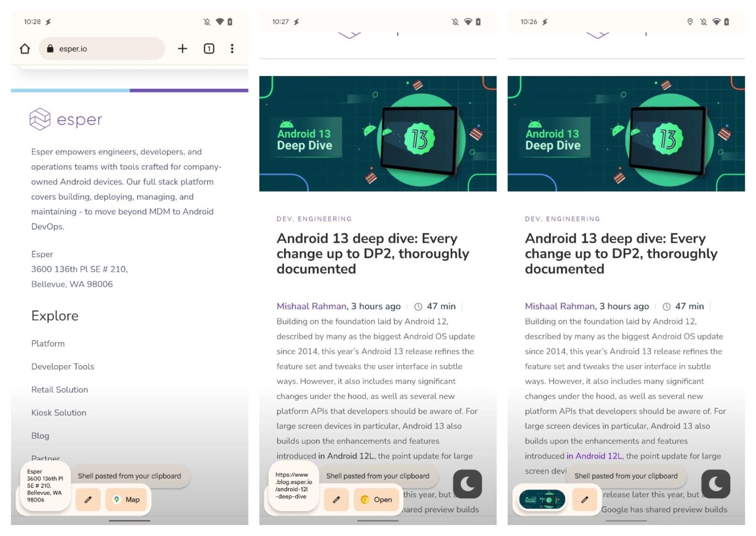Tap Android 13 Deep Dive banner, middle screen

[x=378, y=134]
